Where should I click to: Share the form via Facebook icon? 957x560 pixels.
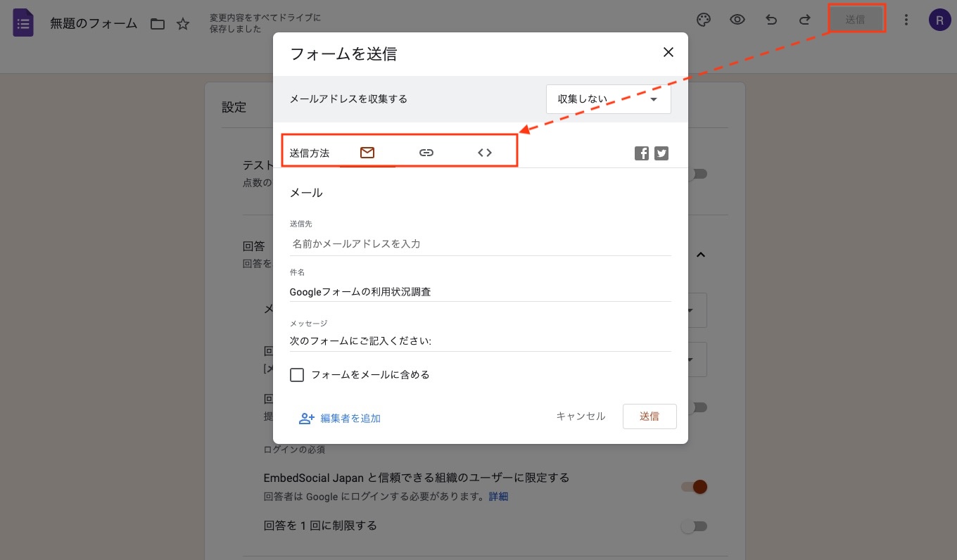pos(641,153)
